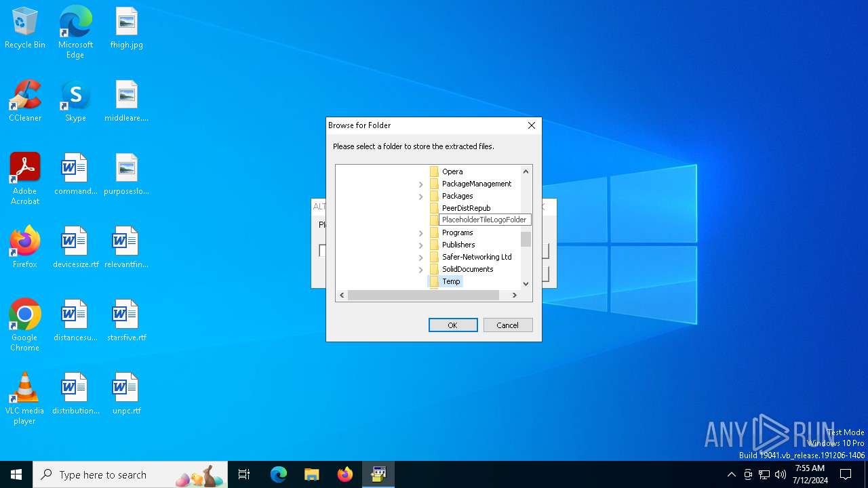Expand the Safer-Networking Ltd folder node
Screen dimensions: 868x488
420,258
